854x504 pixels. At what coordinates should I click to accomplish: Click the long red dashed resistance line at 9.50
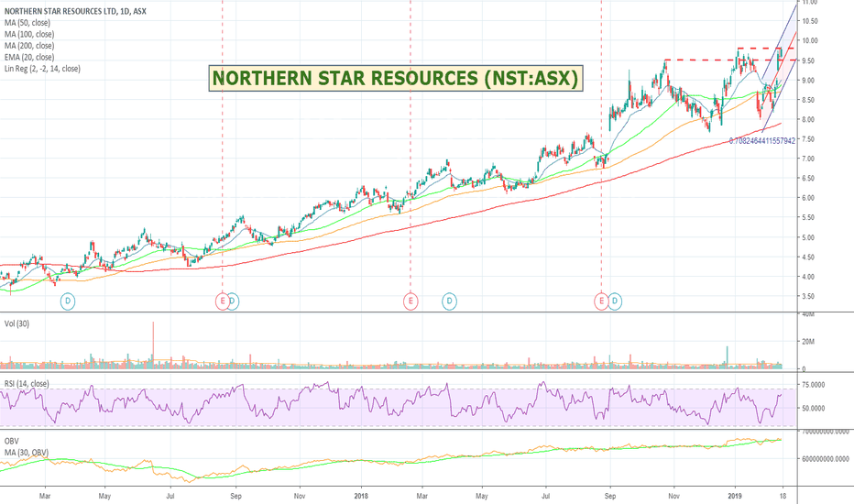(x=730, y=60)
